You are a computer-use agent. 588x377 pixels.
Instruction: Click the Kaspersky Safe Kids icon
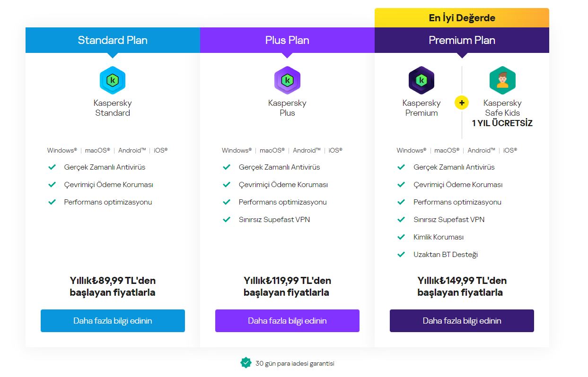[x=502, y=80]
